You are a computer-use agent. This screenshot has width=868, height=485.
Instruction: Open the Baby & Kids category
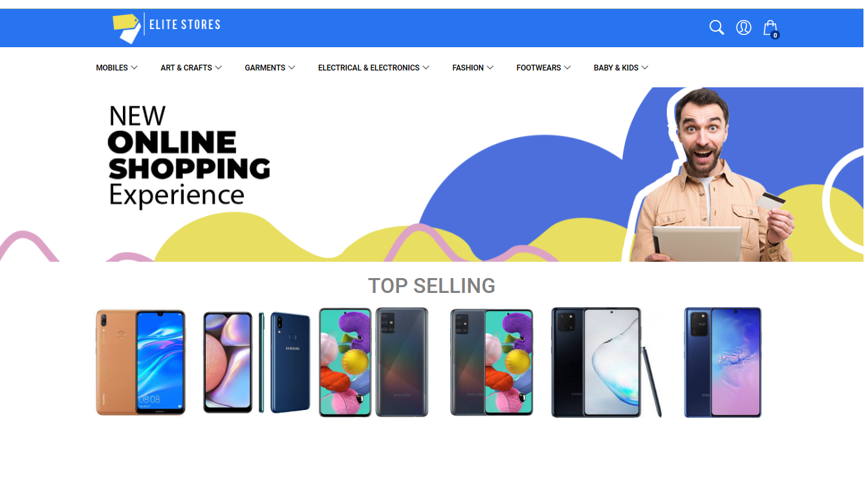(x=621, y=67)
